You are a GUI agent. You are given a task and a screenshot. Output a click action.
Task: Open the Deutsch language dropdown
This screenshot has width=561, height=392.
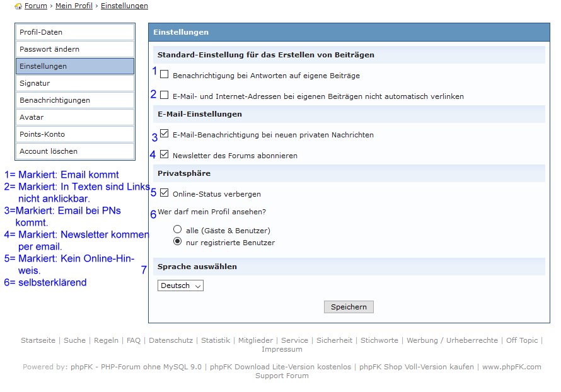(180, 285)
